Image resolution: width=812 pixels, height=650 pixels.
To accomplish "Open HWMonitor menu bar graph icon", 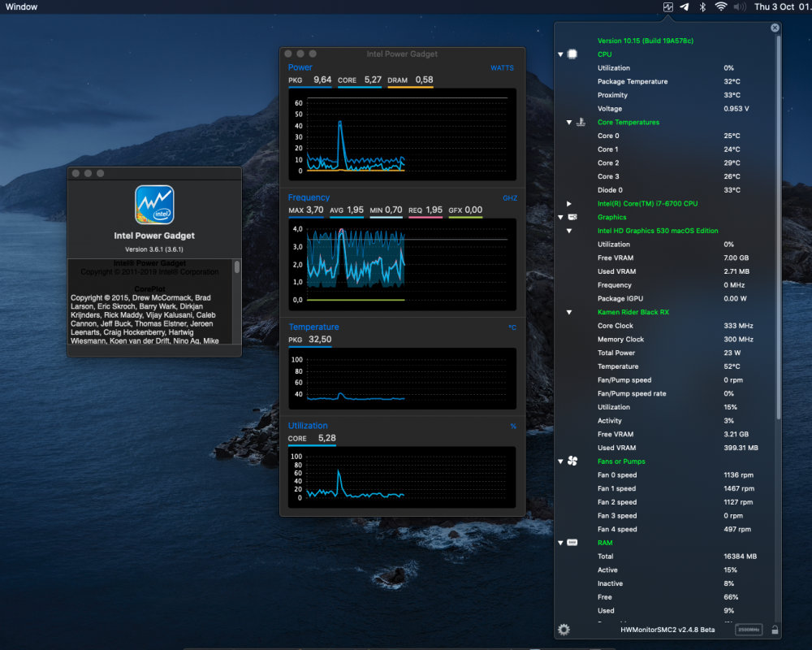I will tap(668, 6).
